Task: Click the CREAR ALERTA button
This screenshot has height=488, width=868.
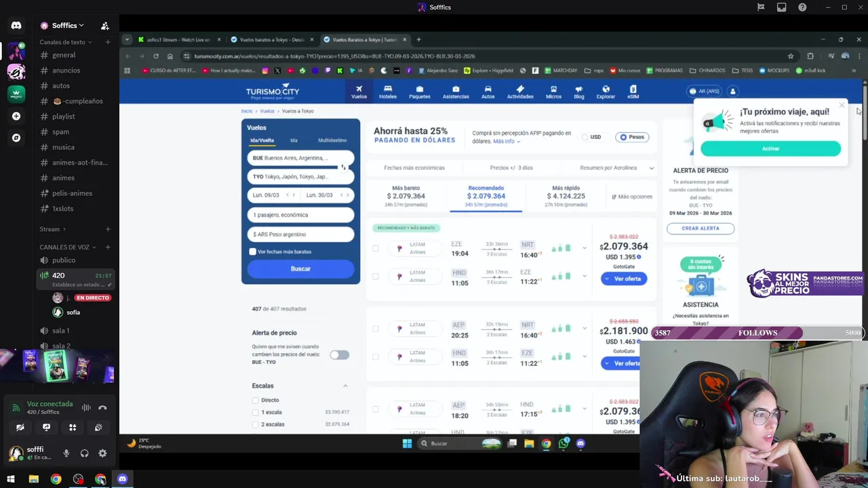Action: (x=701, y=228)
